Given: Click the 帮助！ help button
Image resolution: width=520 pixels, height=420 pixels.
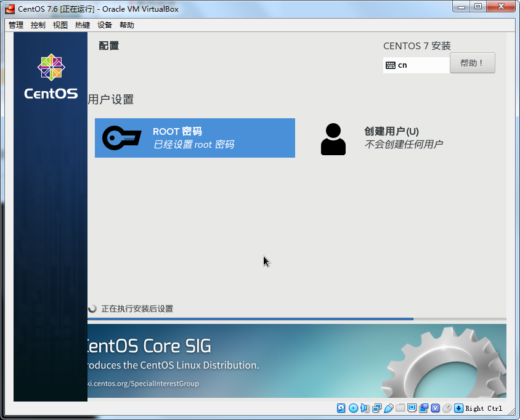Looking at the screenshot, I should coord(472,63).
